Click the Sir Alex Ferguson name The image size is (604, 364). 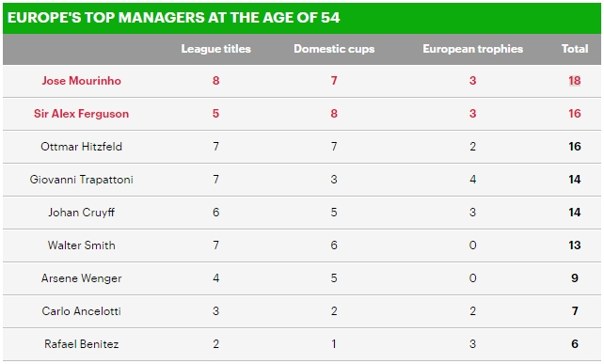81,114
